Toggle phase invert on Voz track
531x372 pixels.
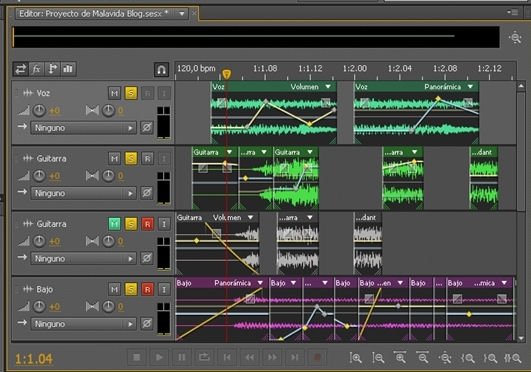[x=147, y=128]
